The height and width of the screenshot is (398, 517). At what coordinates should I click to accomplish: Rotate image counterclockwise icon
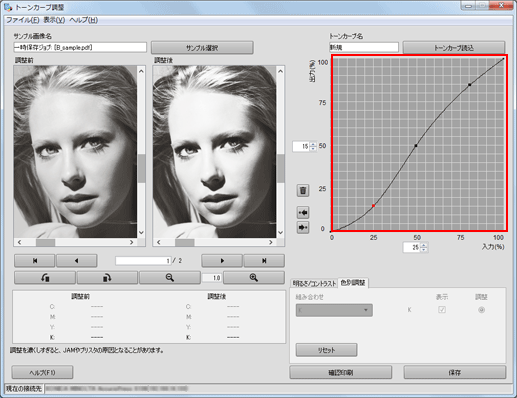pyautogui.click(x=45, y=277)
